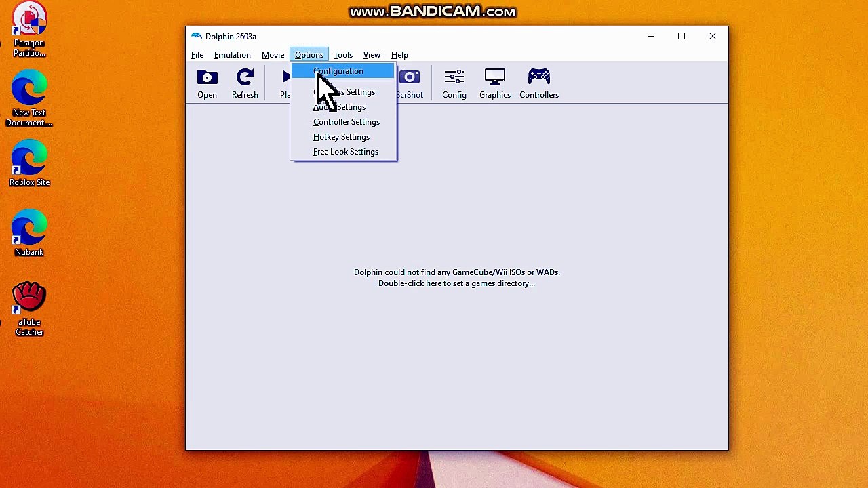
Task: Open the File menu
Action: click(197, 55)
